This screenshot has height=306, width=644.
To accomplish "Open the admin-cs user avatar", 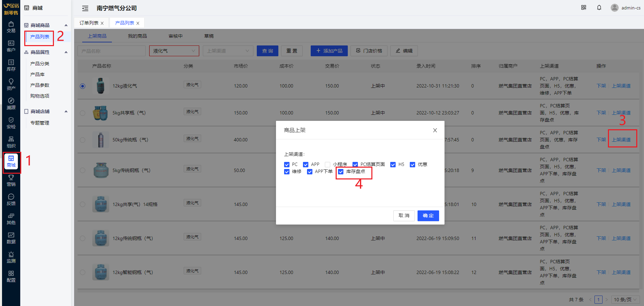I will click(614, 7).
